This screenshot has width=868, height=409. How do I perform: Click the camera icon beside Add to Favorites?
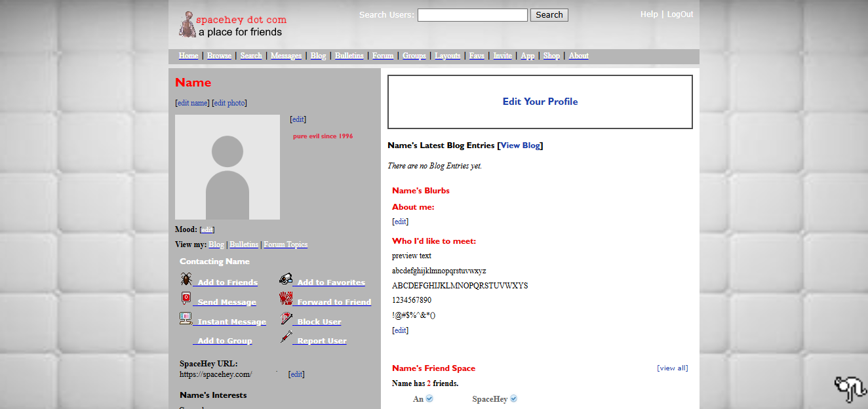click(286, 280)
